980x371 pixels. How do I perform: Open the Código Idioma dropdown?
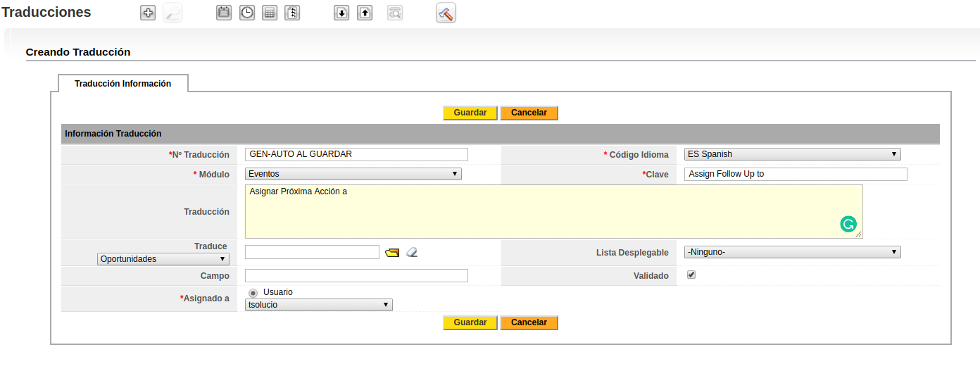792,154
